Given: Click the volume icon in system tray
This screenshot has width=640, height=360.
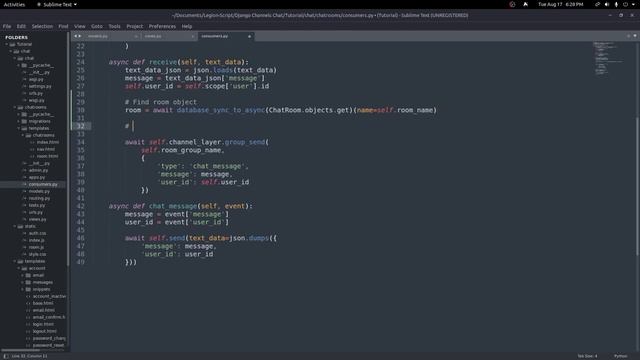Looking at the screenshot, I should (607, 4).
